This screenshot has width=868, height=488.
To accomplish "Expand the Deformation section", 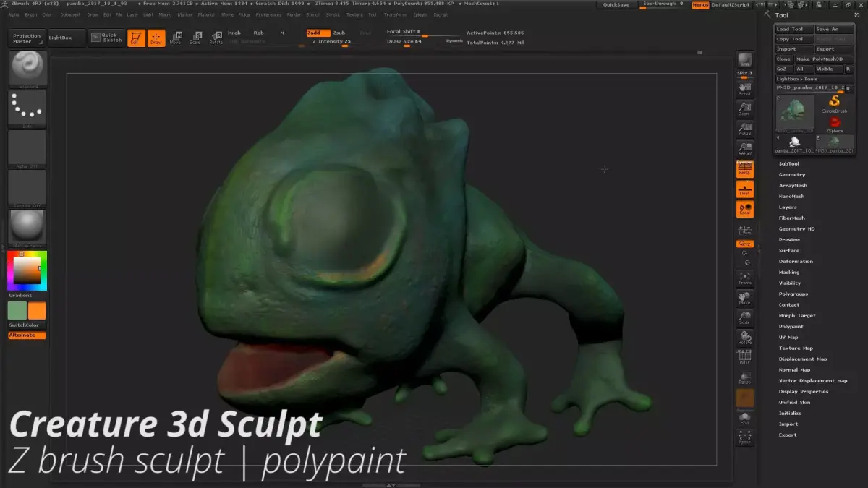I will (x=796, y=262).
